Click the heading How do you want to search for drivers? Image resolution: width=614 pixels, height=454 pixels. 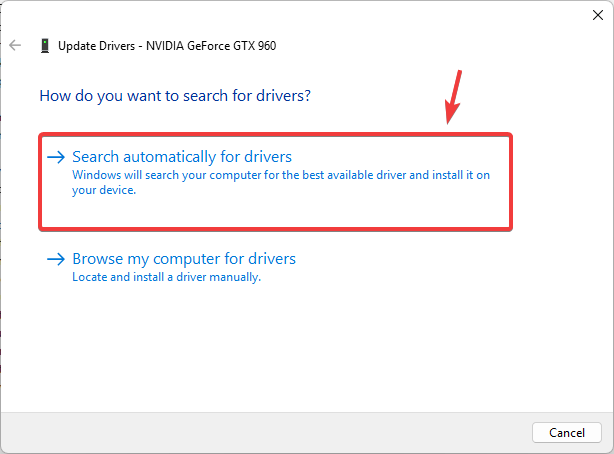[175, 96]
